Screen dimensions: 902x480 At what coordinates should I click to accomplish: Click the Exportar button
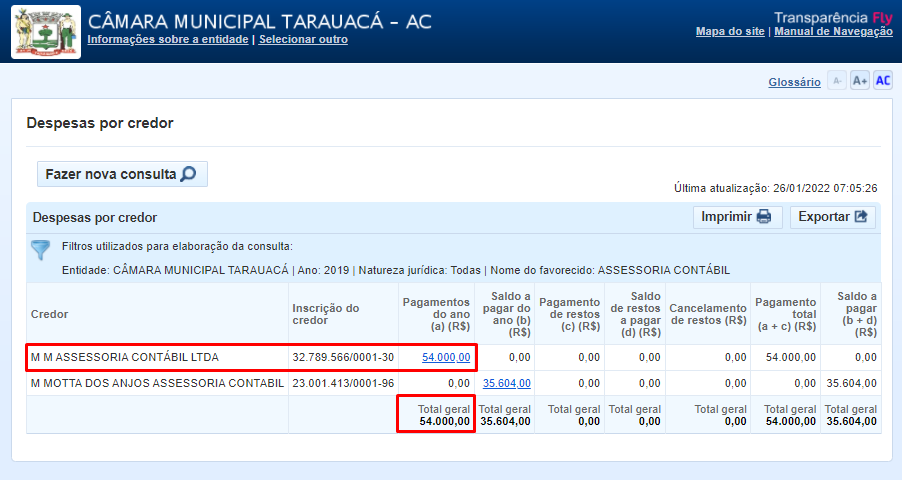832,217
